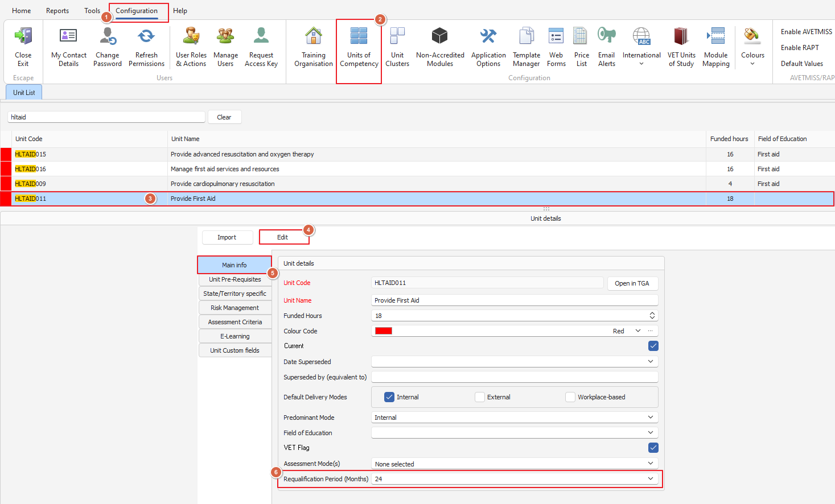Open the Unit Custom fields tab

[235, 350]
